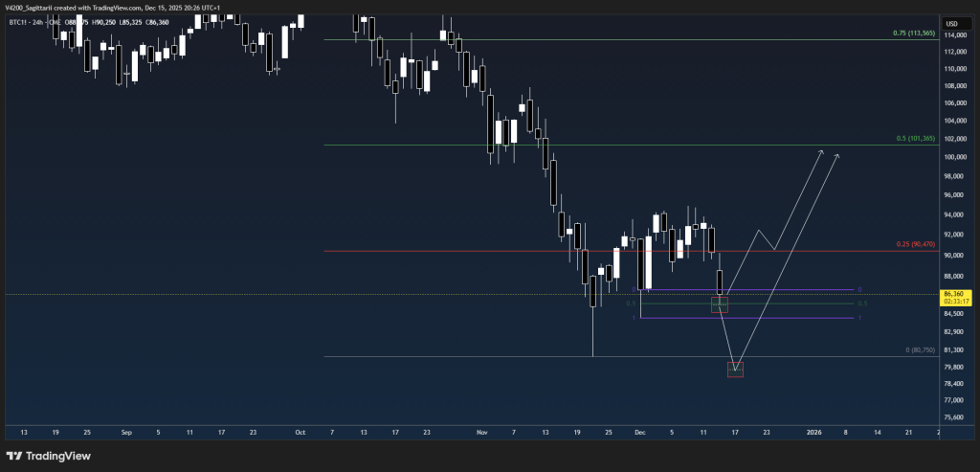Click the '2026' label on the time axis
980x472 pixels.
813,432
